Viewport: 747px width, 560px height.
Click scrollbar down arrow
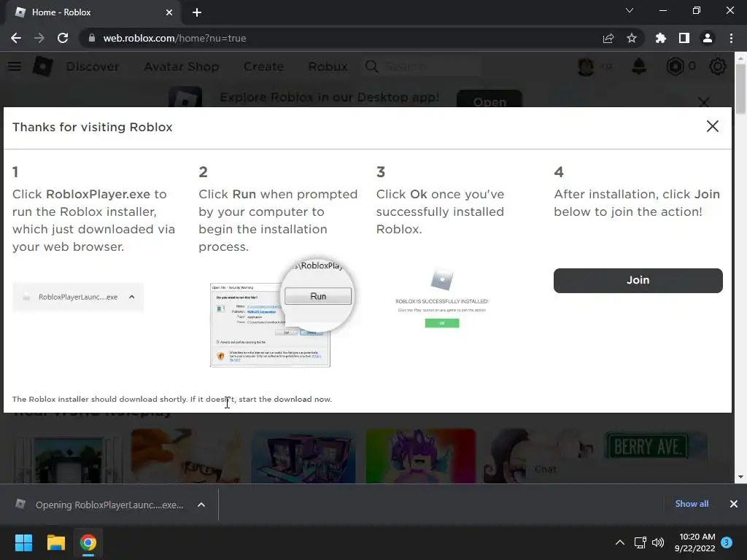(x=740, y=477)
